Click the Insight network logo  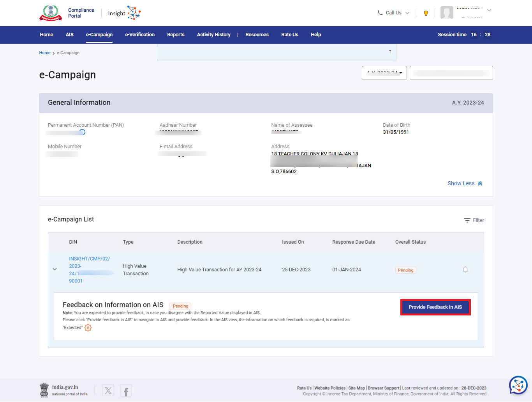(x=134, y=13)
